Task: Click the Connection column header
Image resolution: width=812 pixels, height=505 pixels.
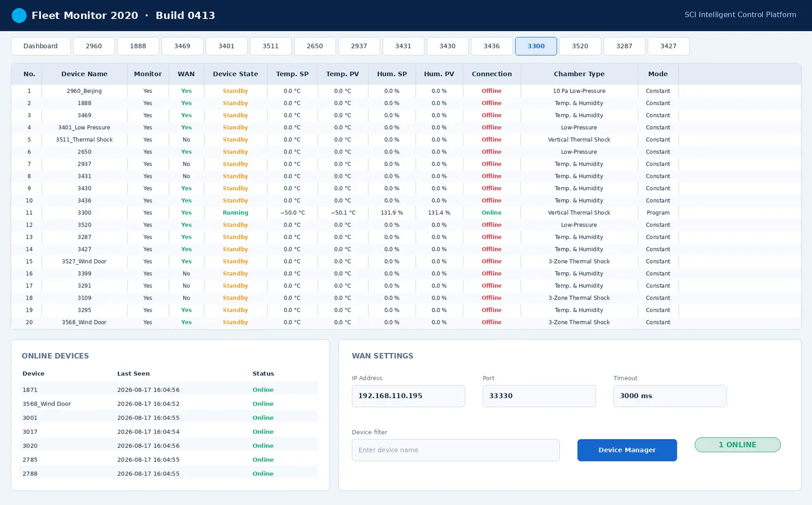Action: click(492, 74)
